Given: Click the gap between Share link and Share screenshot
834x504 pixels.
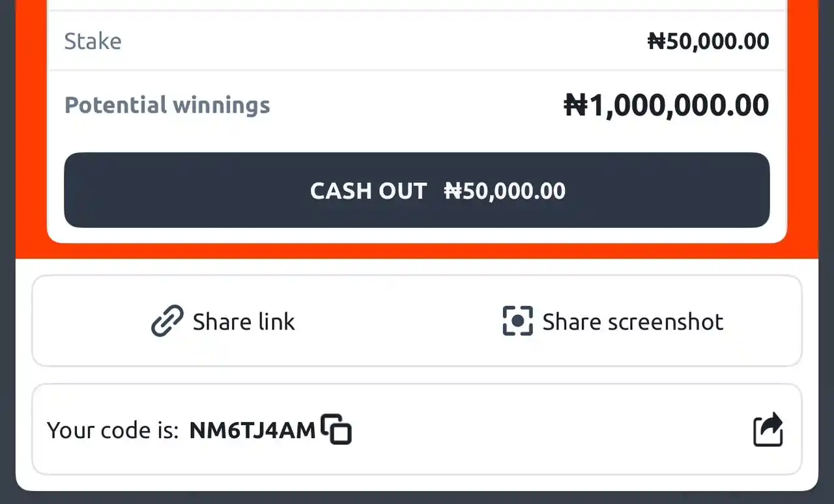Looking at the screenshot, I should click(x=397, y=321).
